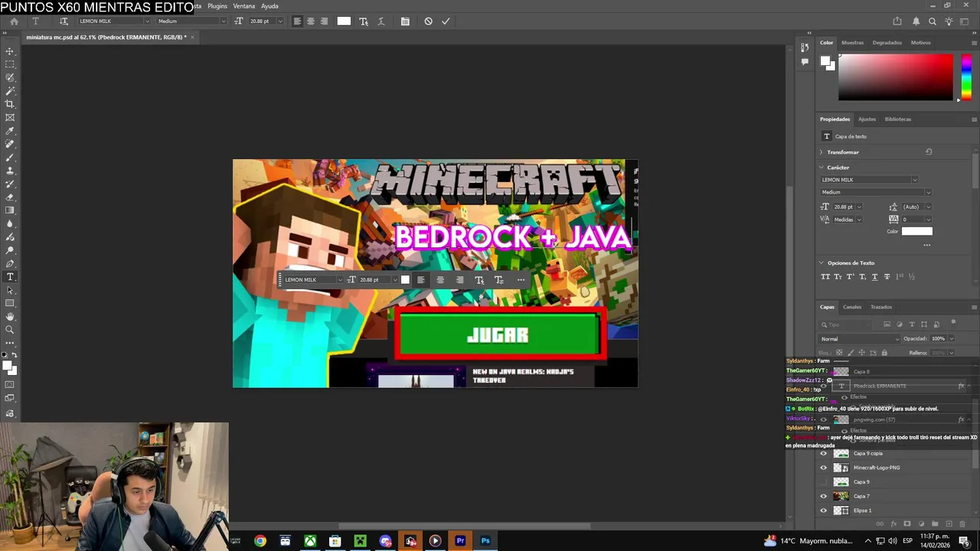The height and width of the screenshot is (551, 980).
Task: Select the Clone Stamp tool
Action: click(10, 171)
